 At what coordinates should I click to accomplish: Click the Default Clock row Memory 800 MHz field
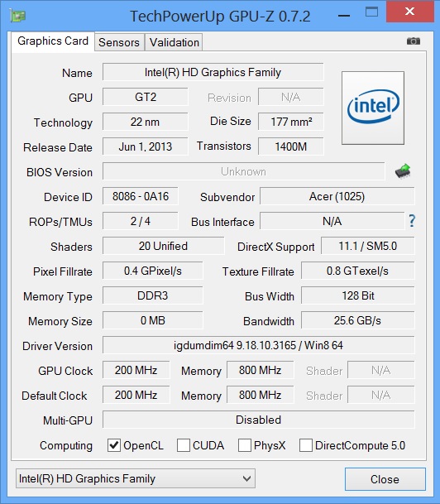pos(261,395)
